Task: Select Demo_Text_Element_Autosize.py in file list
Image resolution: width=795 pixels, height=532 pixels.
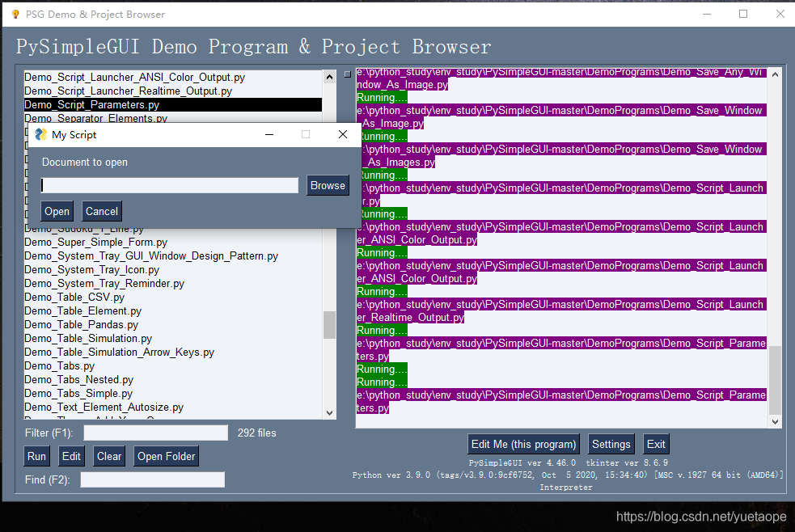Action: [x=173, y=407]
